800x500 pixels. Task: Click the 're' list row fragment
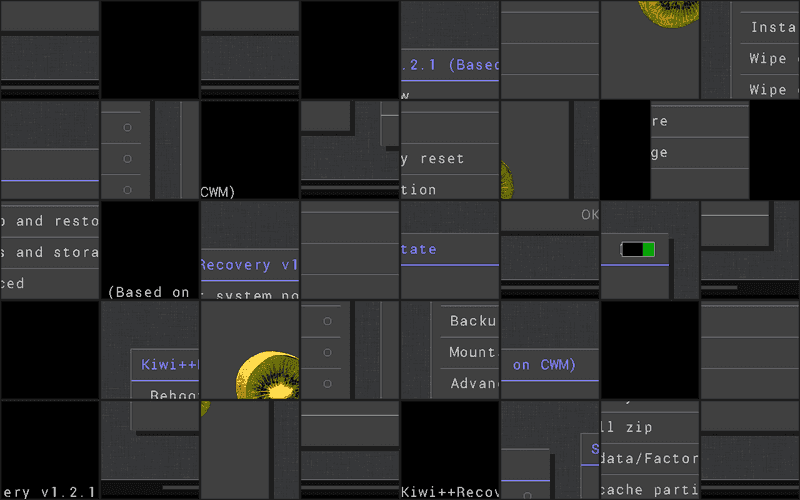pyautogui.click(x=699, y=121)
